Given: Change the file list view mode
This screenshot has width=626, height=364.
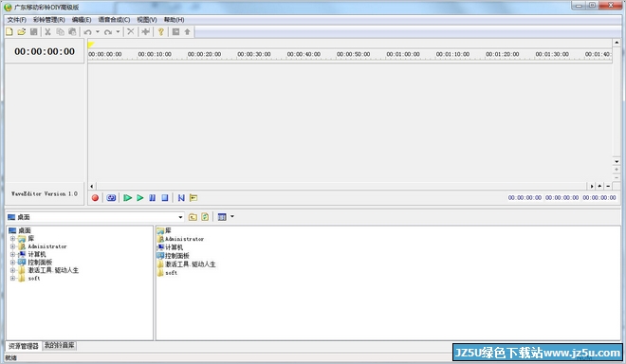Looking at the screenshot, I should 222,217.
